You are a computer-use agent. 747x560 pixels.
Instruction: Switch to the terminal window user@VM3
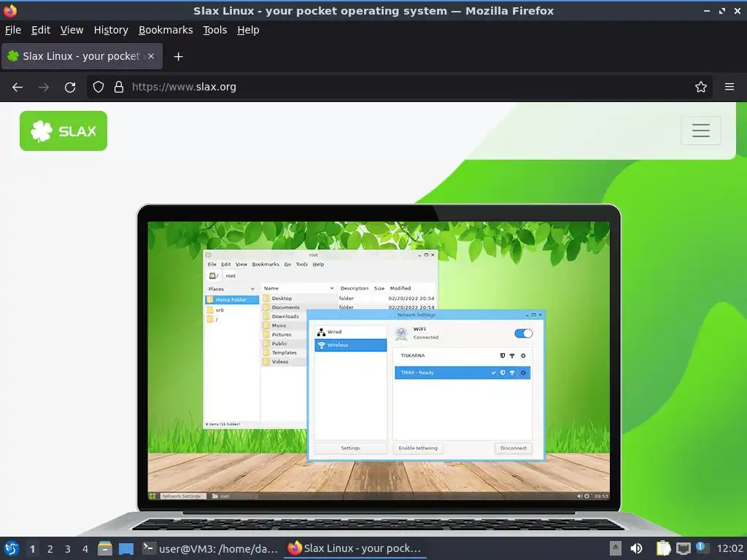coord(210,548)
